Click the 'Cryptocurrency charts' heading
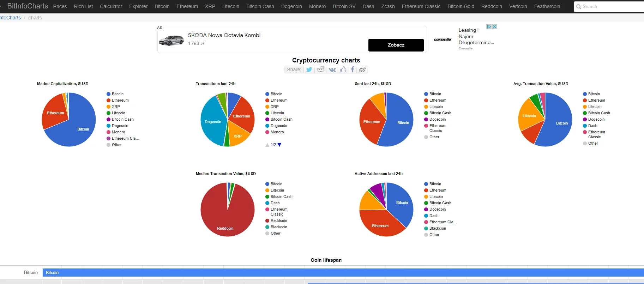Viewport: 644px width, 284px height. [326, 60]
